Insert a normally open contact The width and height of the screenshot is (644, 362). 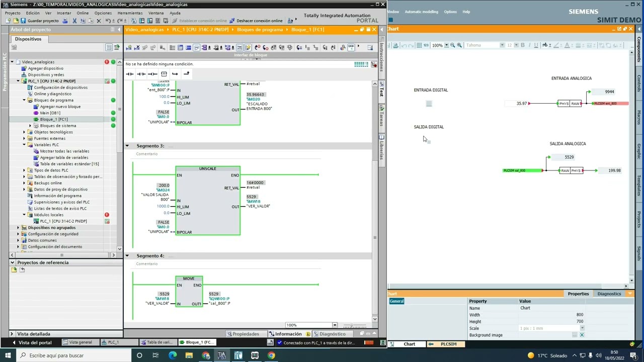tap(130, 74)
